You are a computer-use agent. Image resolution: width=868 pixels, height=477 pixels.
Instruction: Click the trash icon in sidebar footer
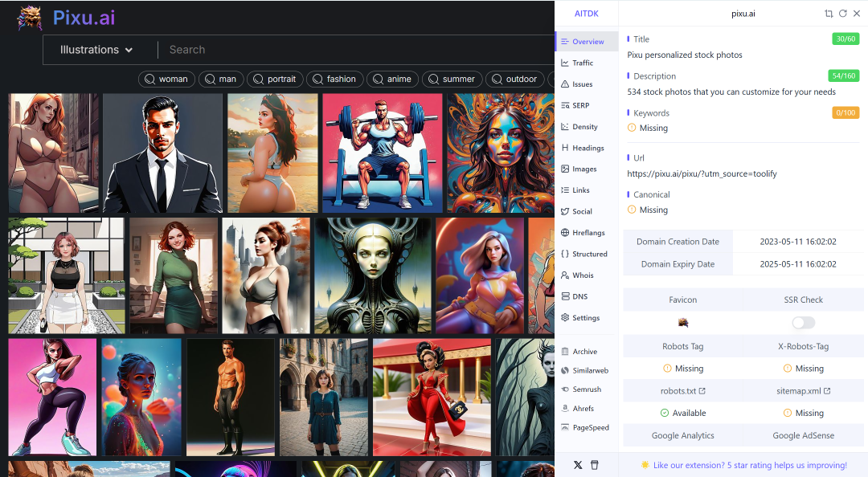tap(595, 465)
